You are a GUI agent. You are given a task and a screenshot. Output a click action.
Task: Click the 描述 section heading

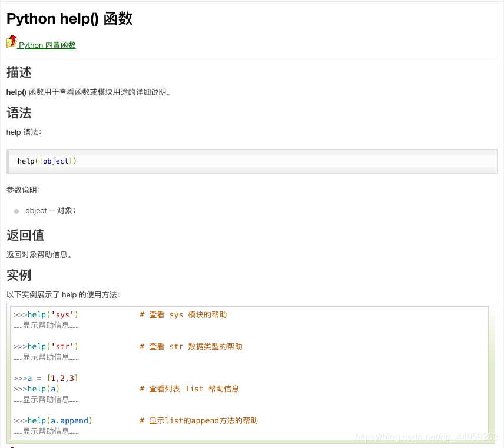pyautogui.click(x=19, y=72)
